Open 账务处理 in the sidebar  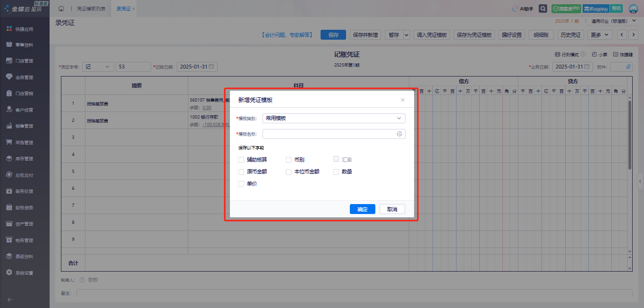click(24, 191)
